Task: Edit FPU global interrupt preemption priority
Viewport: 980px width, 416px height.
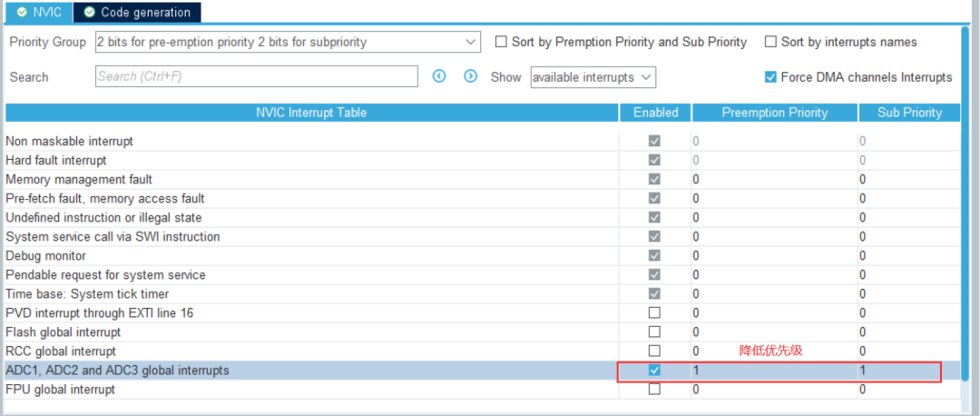Action: [774, 389]
